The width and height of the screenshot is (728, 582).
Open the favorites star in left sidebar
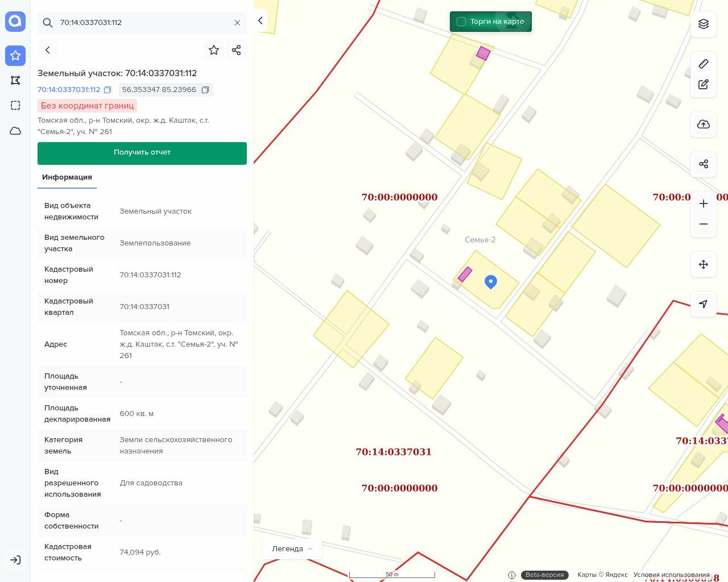tap(15, 55)
